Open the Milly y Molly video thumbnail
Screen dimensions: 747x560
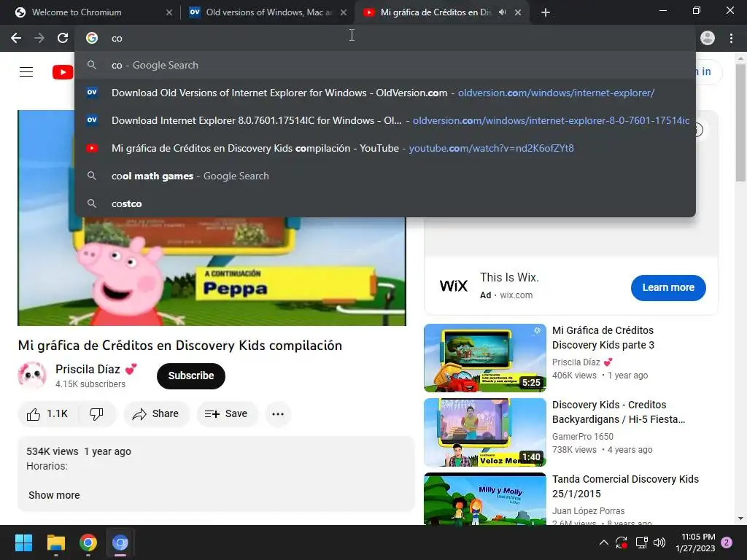click(485, 499)
